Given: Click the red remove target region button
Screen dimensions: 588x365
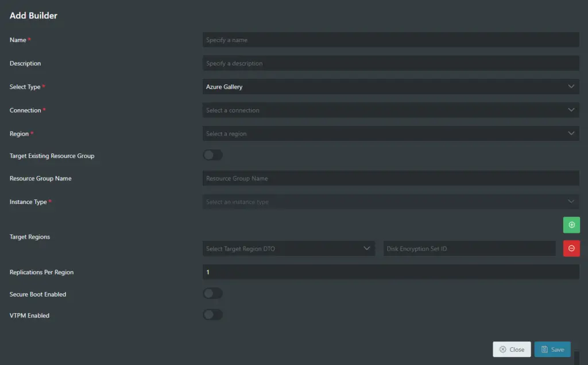Looking at the screenshot, I should click(571, 248).
